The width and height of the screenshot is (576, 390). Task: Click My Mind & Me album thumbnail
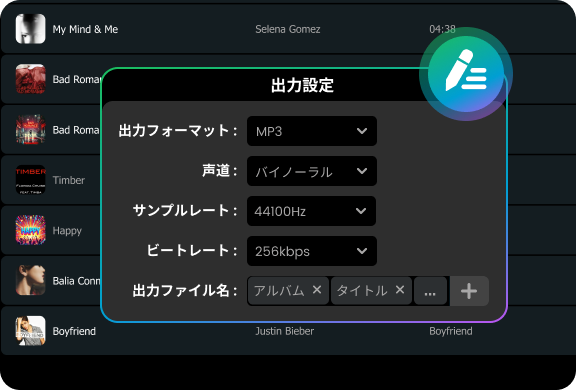tap(30, 29)
